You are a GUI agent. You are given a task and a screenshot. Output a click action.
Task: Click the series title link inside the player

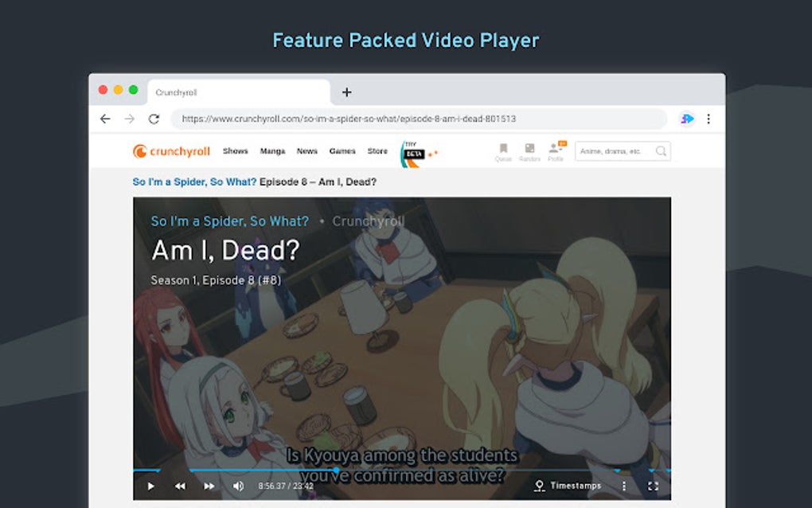point(229,221)
